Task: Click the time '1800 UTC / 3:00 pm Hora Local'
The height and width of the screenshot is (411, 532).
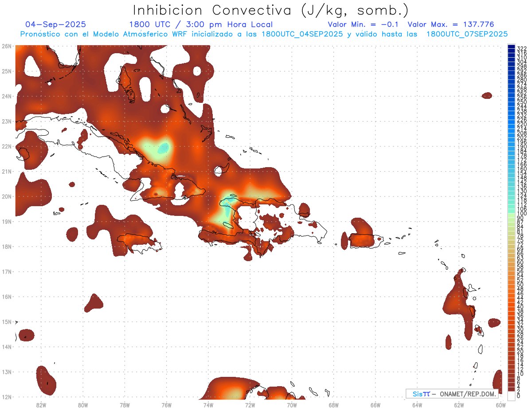Action: coord(201,24)
